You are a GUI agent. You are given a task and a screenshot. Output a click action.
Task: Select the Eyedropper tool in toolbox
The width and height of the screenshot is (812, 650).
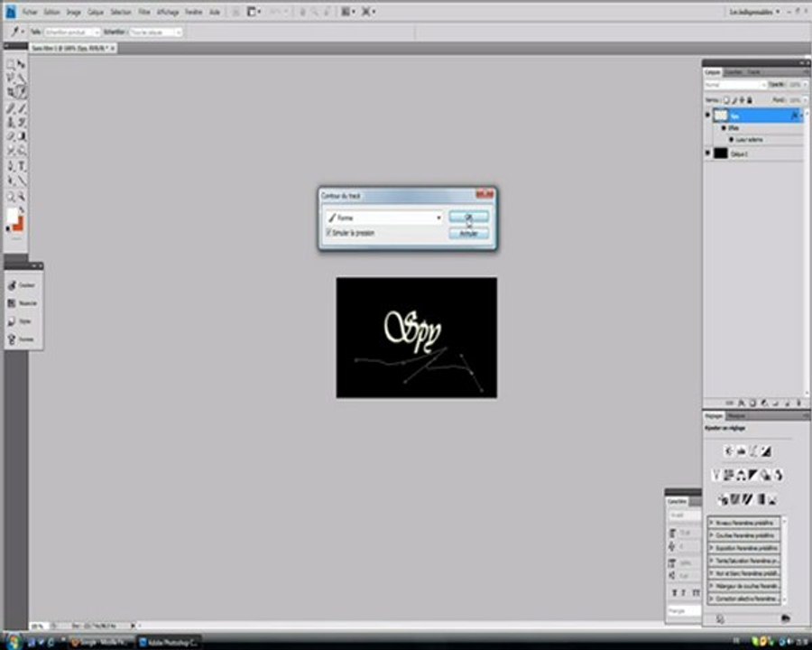coord(22,93)
